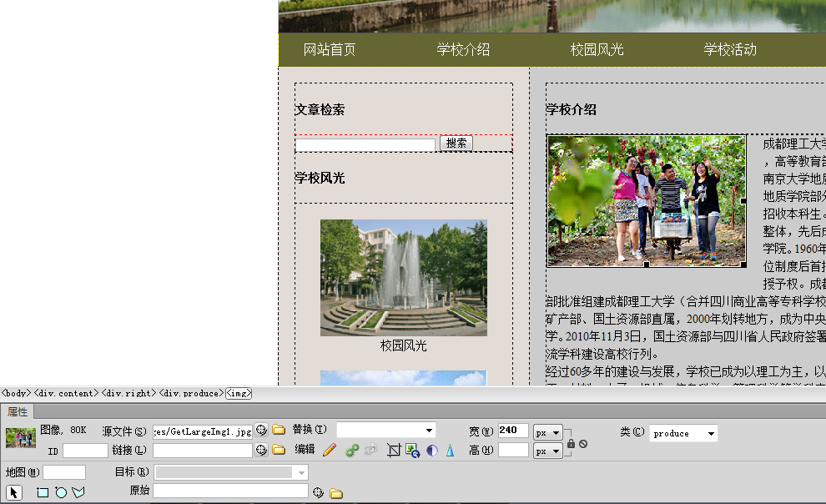This screenshot has width=826, height=504.
Task: Click the 学校介绍 navigation link
Action: point(463,50)
